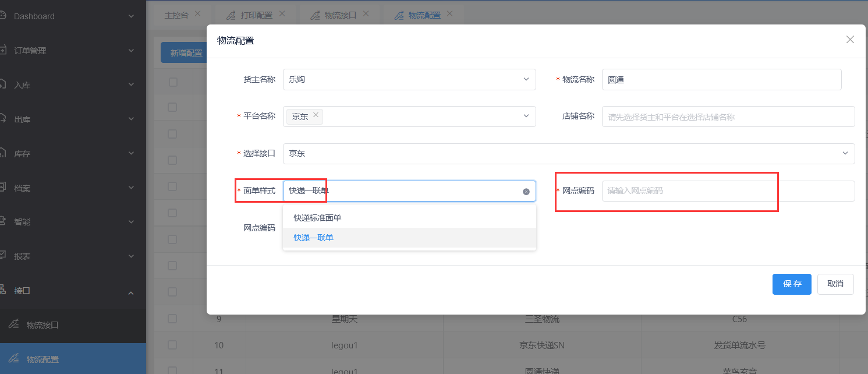Select 快递一联单 option
This screenshot has width=868, height=374.
coord(409,238)
